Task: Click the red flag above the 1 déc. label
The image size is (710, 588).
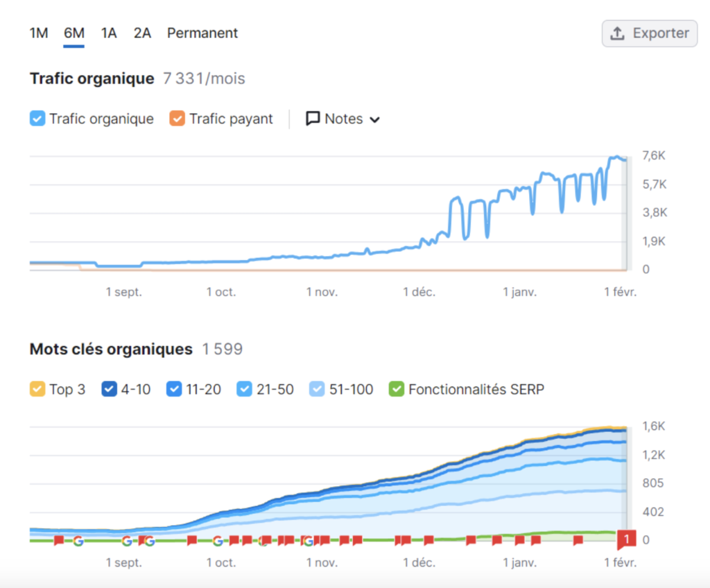Action: point(428,540)
